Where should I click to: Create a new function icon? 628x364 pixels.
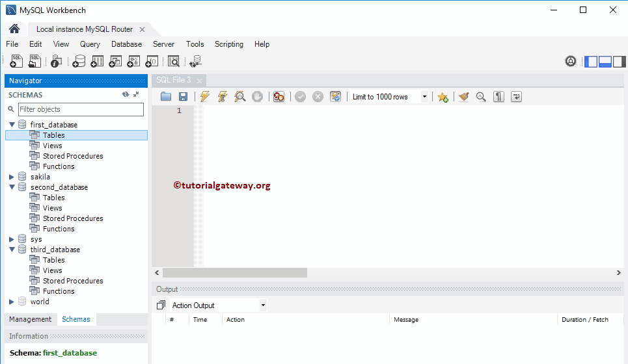(152, 61)
